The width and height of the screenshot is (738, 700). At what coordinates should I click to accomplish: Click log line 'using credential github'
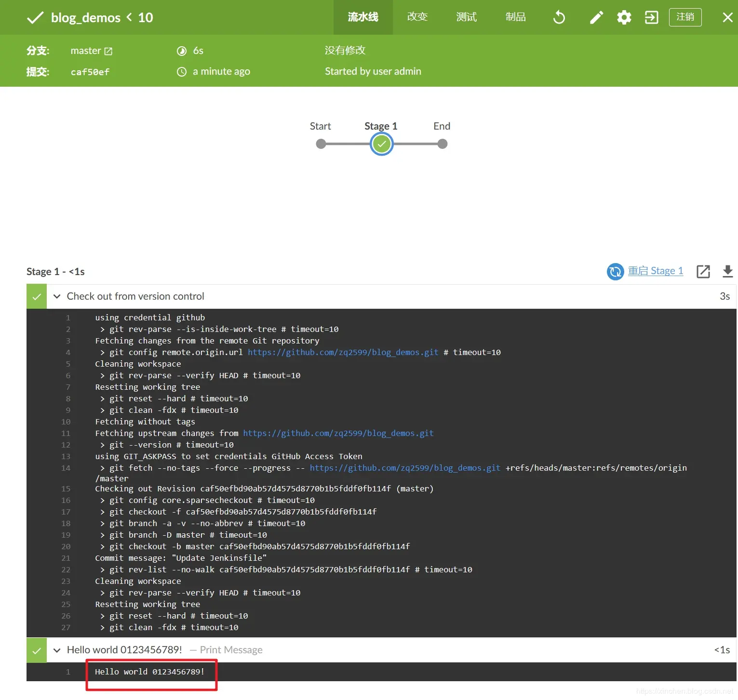point(150,317)
